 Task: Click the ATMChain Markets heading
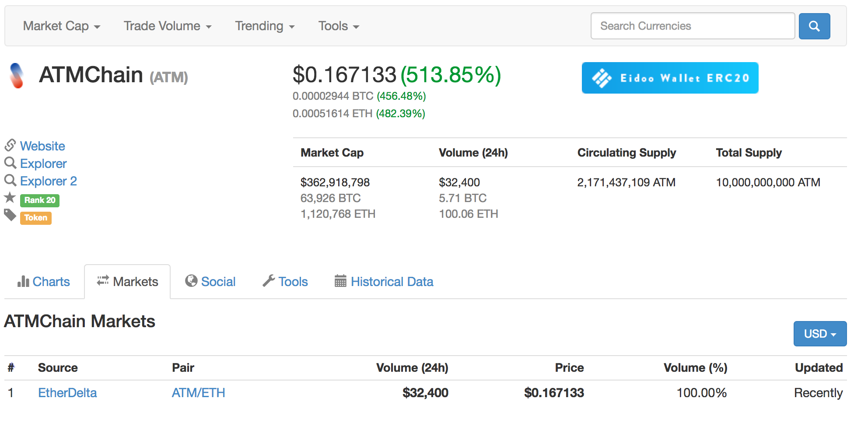tap(80, 321)
